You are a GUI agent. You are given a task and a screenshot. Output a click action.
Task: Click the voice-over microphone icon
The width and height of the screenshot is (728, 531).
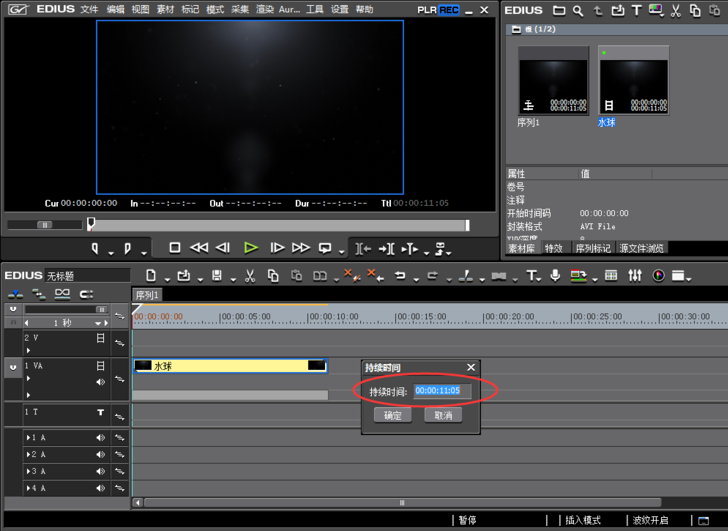pyautogui.click(x=556, y=276)
